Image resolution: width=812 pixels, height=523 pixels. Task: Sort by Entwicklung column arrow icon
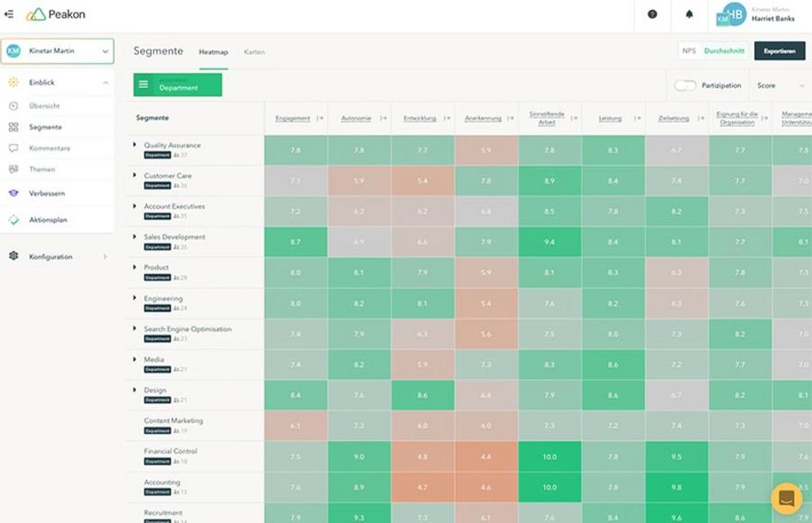[447, 118]
